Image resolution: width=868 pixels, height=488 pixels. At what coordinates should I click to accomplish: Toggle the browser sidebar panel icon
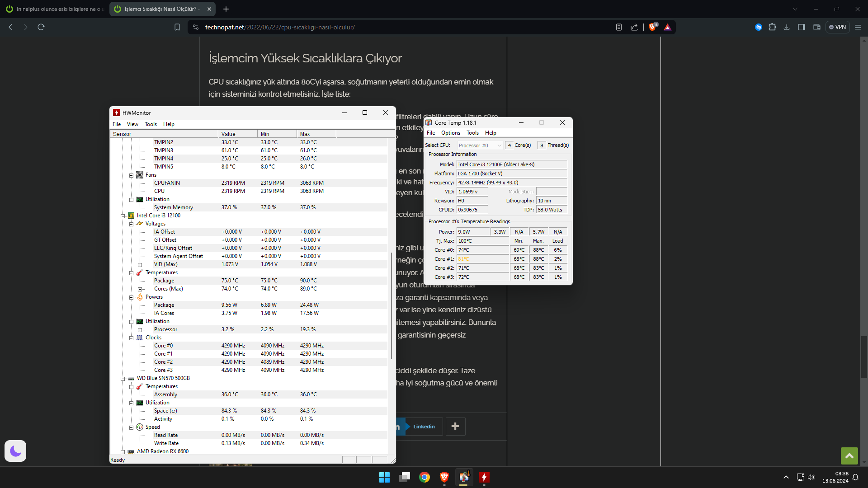pos(802,27)
